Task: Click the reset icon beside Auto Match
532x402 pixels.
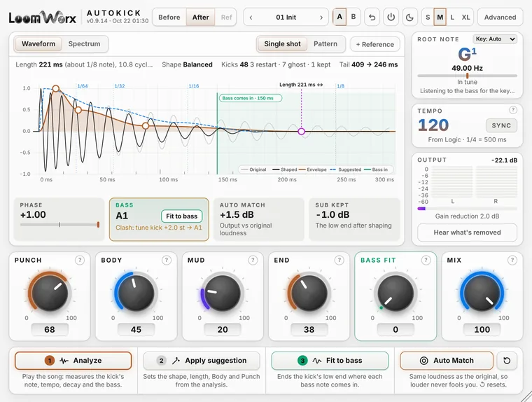Action: click(507, 361)
